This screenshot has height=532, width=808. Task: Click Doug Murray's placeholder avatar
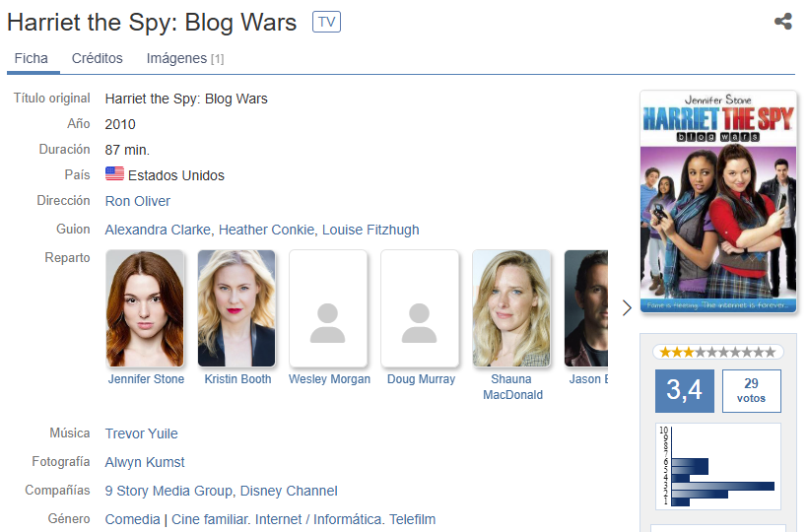[420, 308]
